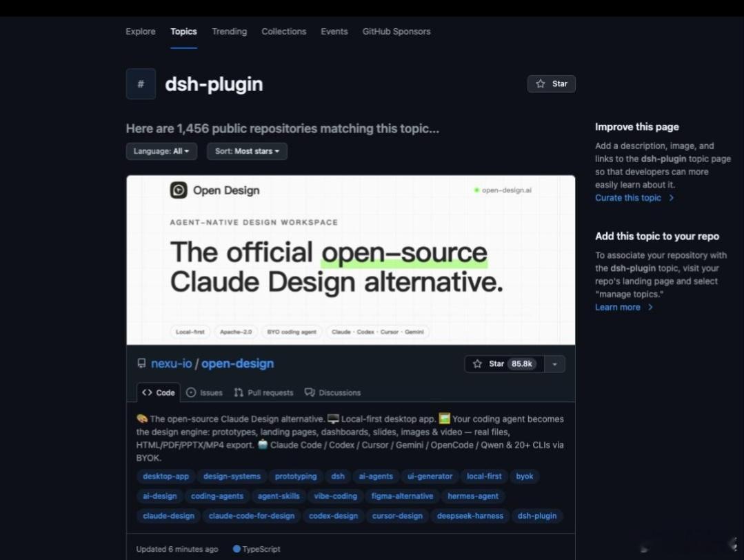Image resolution: width=744 pixels, height=560 pixels.
Task: Click the repository icon beside nexu-io
Action: (x=141, y=363)
